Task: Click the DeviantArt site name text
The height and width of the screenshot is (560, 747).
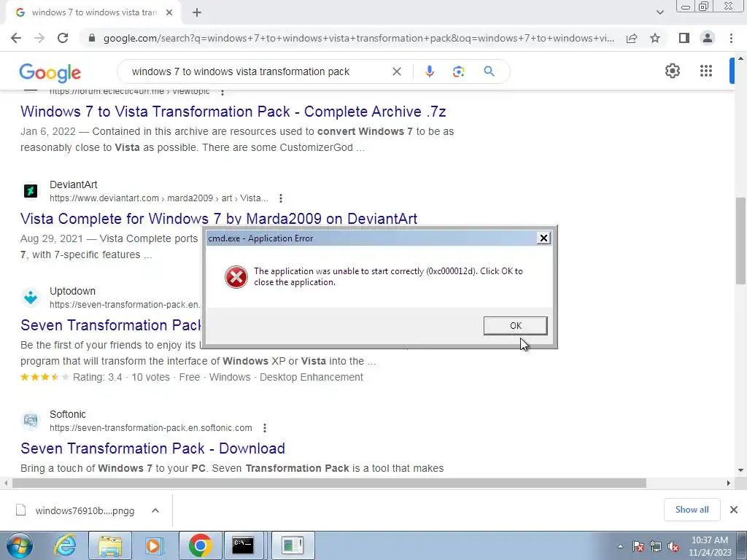Action: tap(74, 184)
